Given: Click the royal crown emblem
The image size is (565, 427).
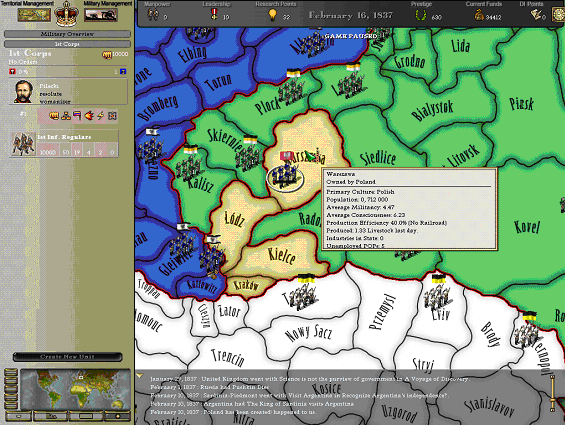Looking at the screenshot, I should click(x=67, y=14).
